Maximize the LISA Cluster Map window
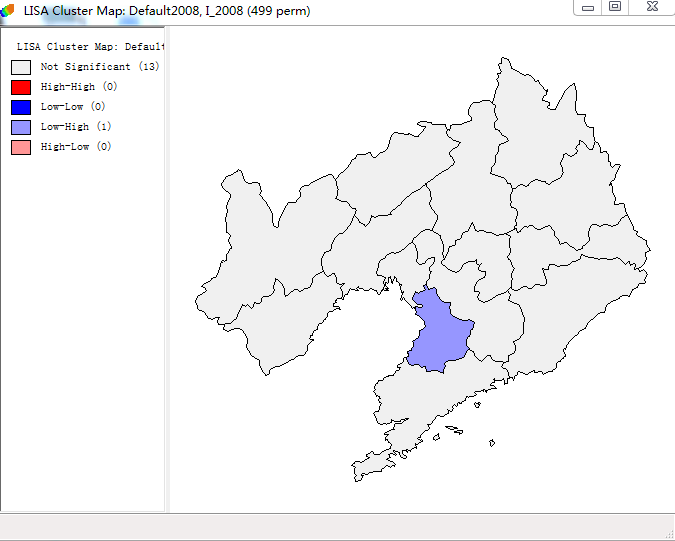Screen dimensions: 675x541 615,7
